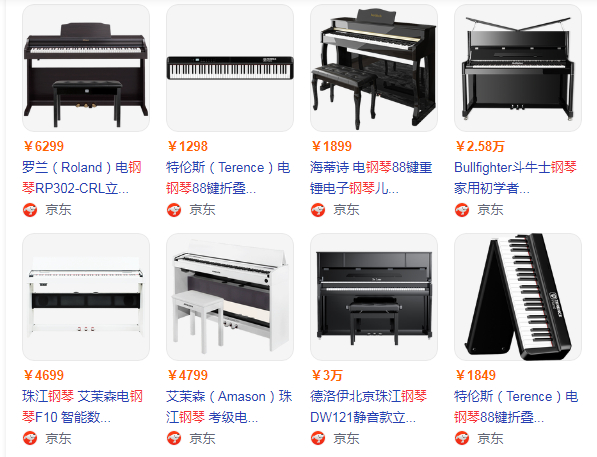
Task: Click the 京东 icon under the ¥3万 listing
Action: (x=318, y=438)
